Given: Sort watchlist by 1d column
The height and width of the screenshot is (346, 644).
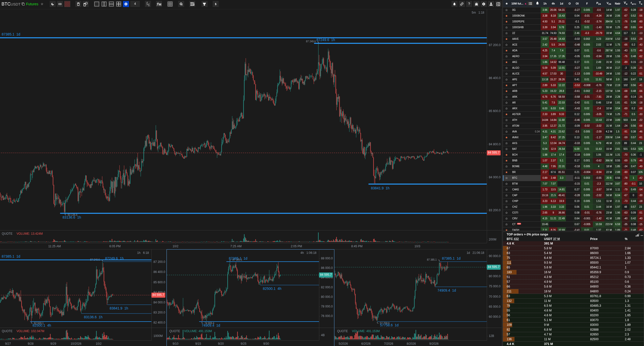Looking at the screenshot, I should point(562,4).
